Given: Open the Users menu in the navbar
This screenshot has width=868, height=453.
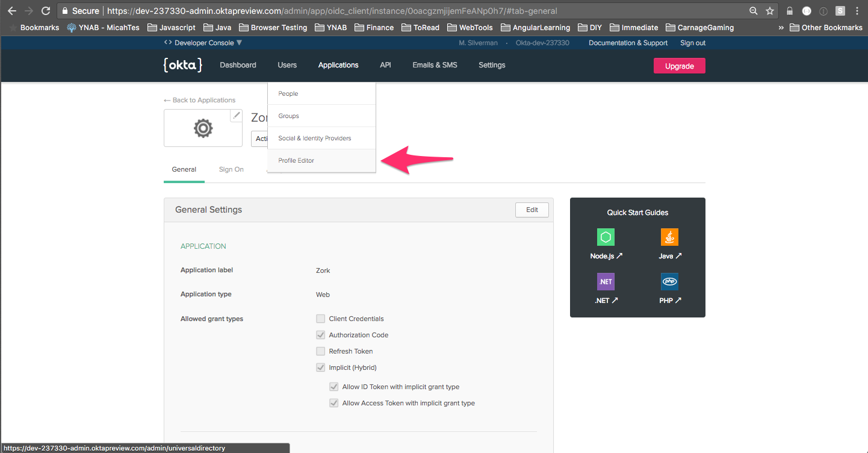Looking at the screenshot, I should (x=287, y=65).
